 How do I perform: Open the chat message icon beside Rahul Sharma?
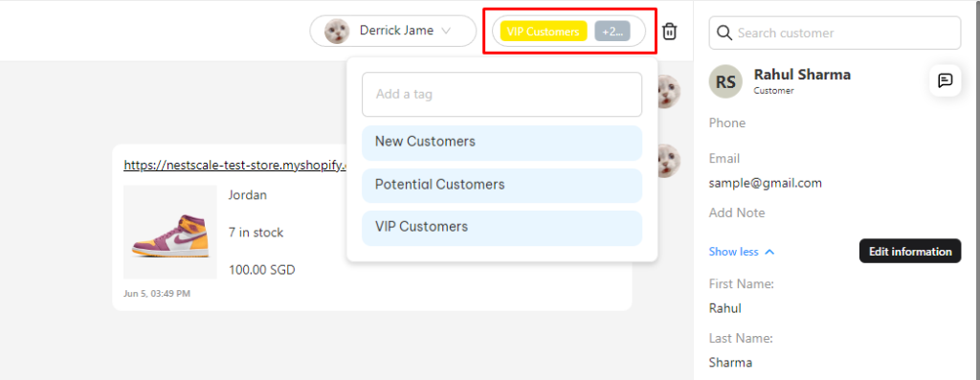point(945,80)
